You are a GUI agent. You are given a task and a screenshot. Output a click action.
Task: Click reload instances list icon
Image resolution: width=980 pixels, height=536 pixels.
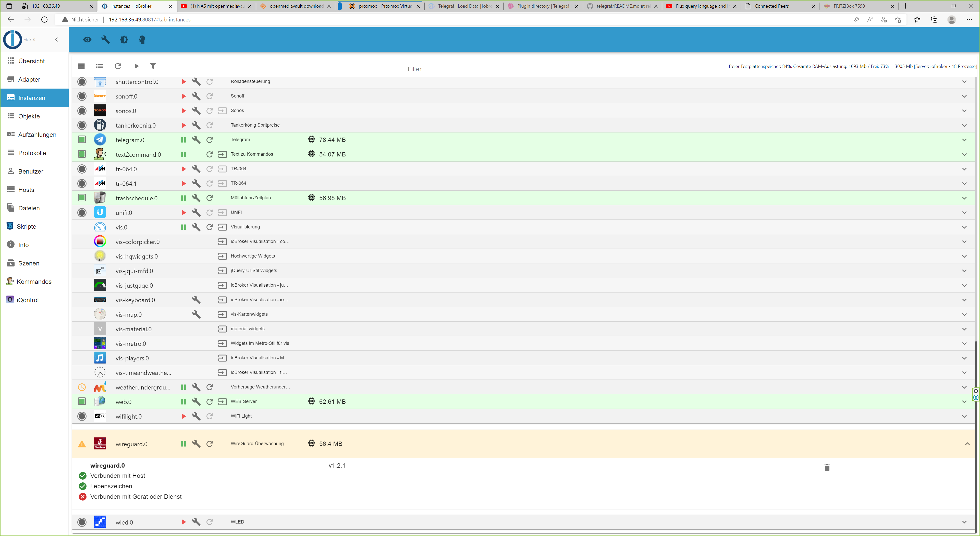coord(118,66)
